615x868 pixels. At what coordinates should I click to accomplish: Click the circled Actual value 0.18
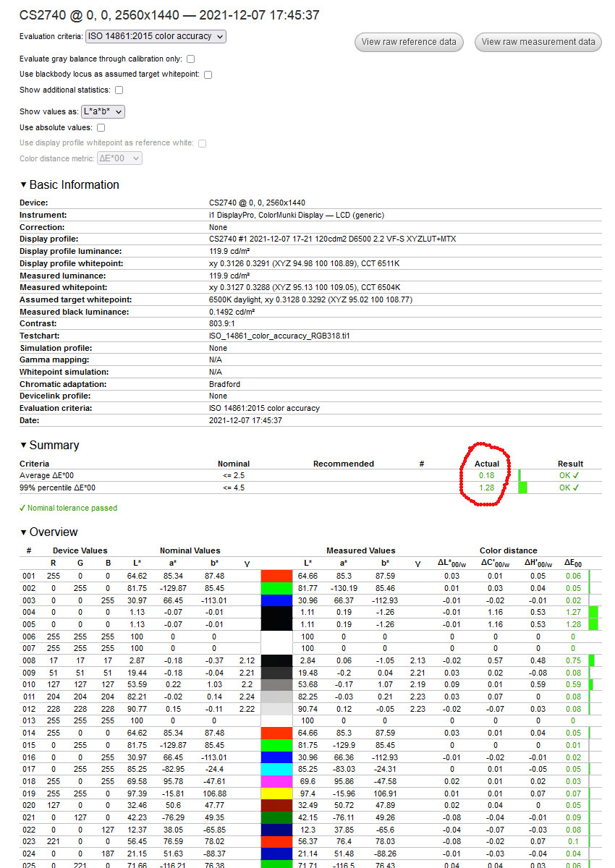(486, 475)
